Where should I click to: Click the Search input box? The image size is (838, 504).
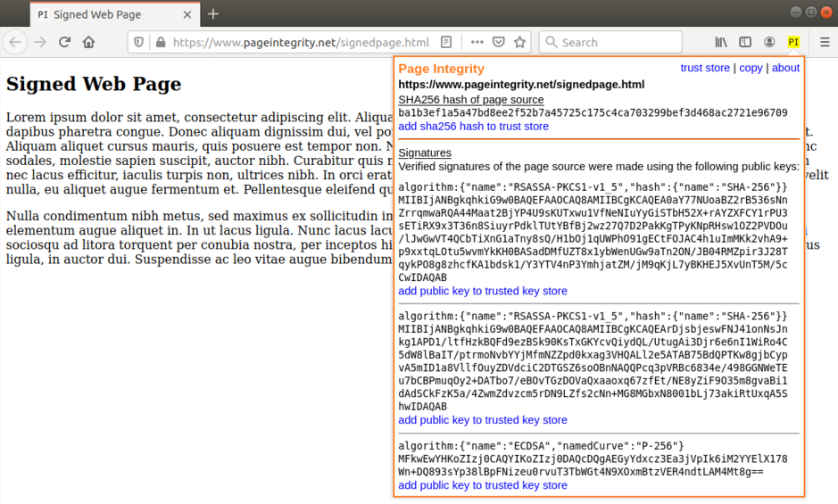(x=610, y=42)
